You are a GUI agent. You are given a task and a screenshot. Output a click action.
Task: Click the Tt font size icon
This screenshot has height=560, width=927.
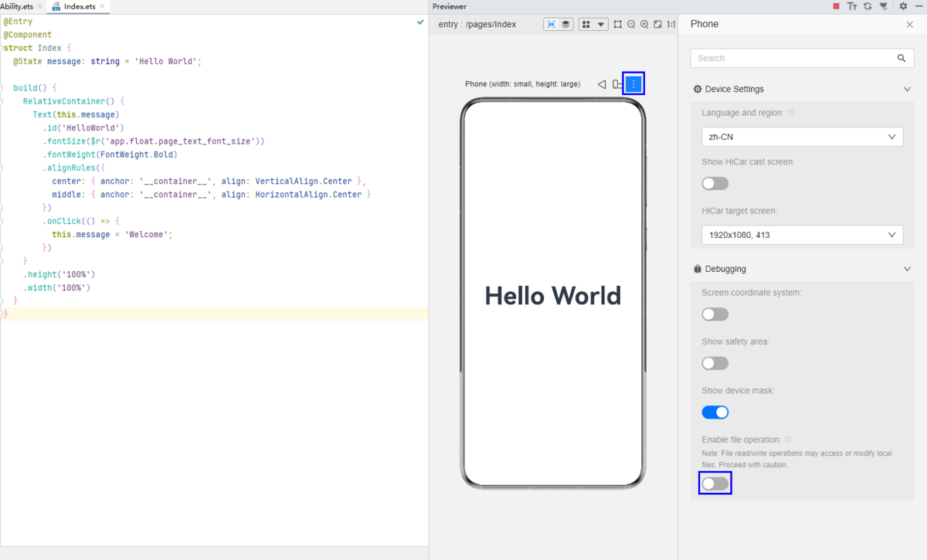[x=852, y=6]
